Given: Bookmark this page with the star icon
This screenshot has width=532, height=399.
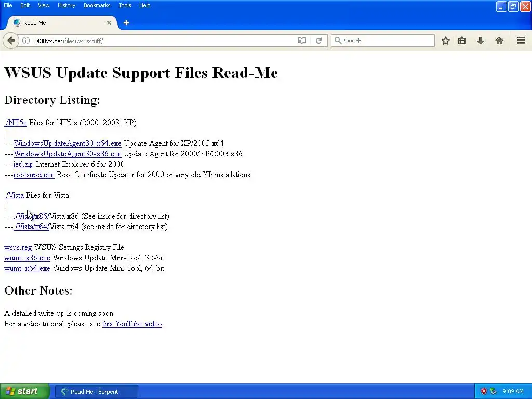Looking at the screenshot, I should tap(445, 41).
